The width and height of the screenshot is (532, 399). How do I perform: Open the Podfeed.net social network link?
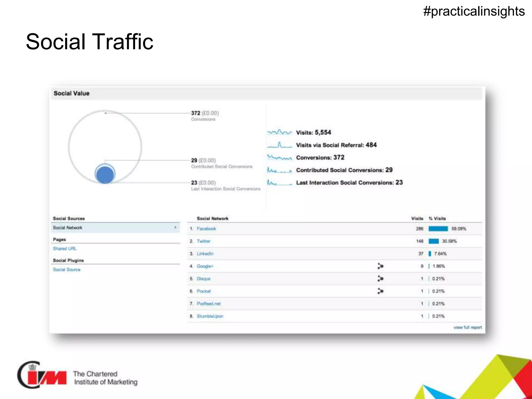click(209, 303)
